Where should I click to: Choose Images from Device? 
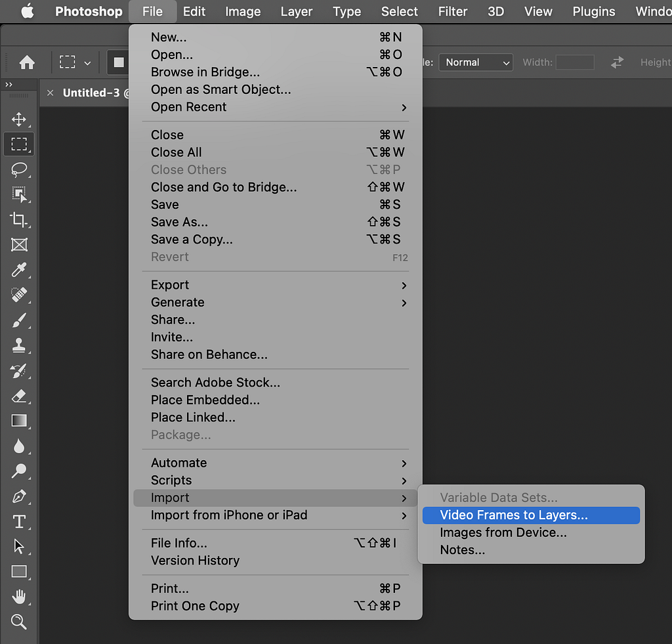(x=531, y=532)
